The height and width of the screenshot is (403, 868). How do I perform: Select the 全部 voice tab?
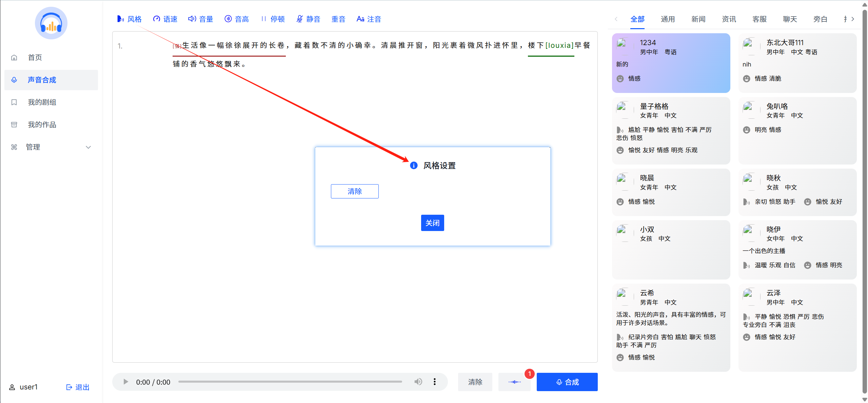[x=637, y=19]
